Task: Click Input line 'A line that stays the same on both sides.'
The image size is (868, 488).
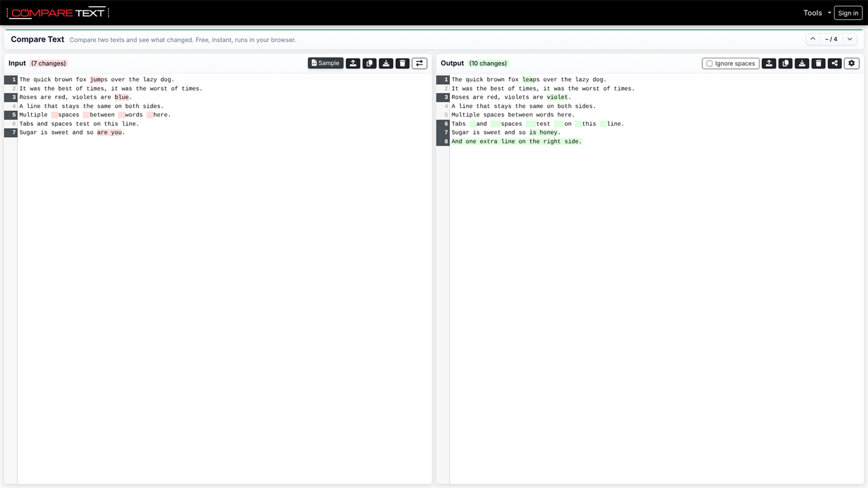Action: 91,106
